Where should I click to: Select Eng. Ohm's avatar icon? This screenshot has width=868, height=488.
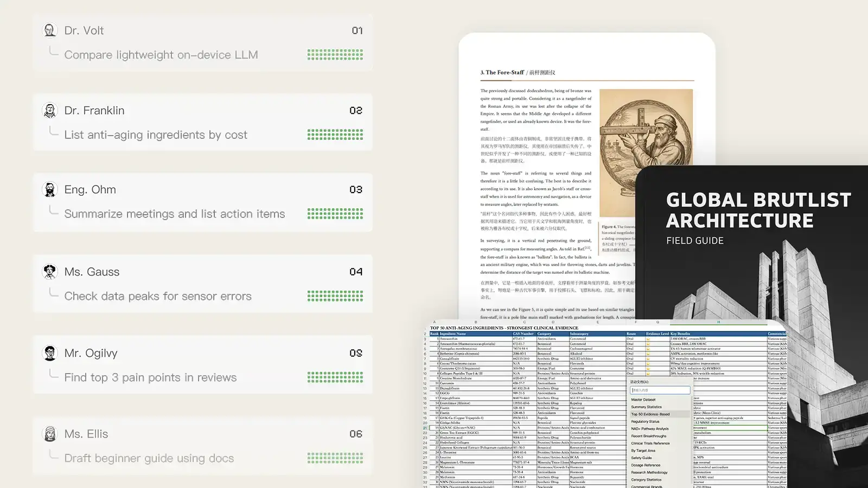coord(50,189)
